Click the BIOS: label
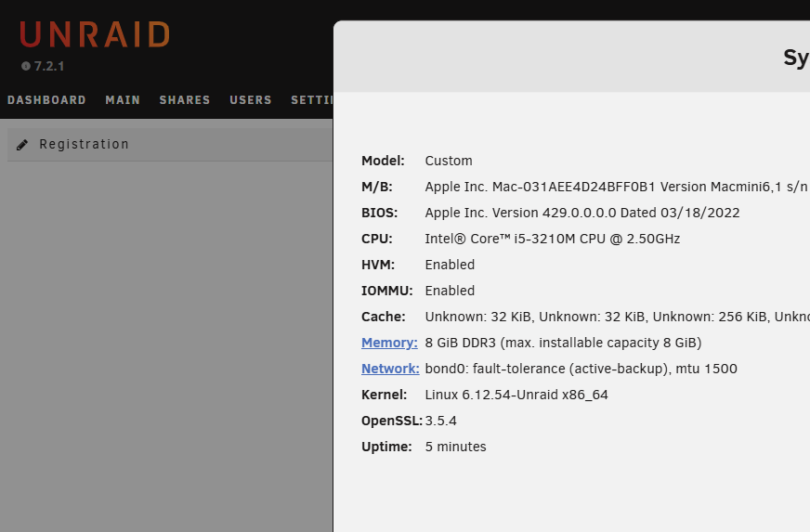Screen dimensions: 810x532 [x=380, y=213]
